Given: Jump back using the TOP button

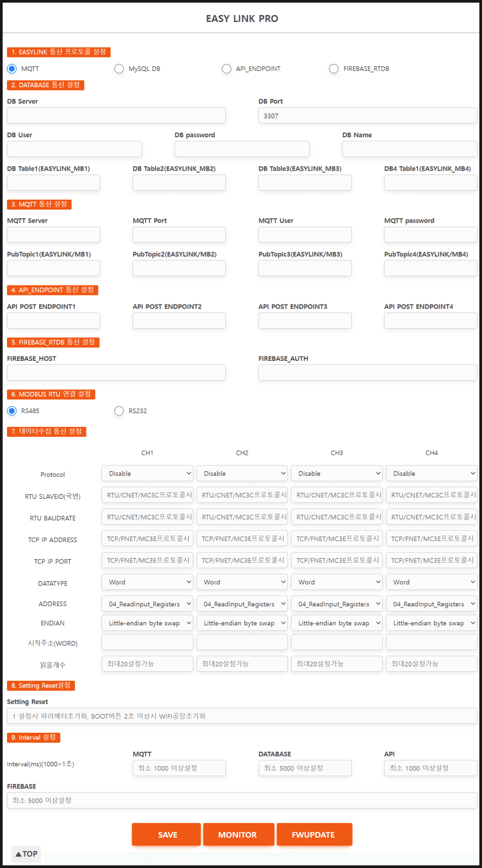Looking at the screenshot, I should [26, 854].
